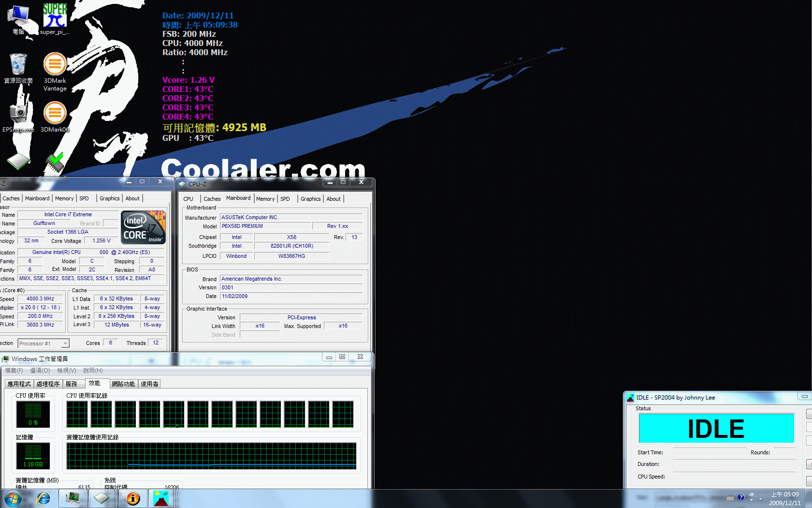
Task: Open the Memory tab in the right CPU-Z window
Action: click(265, 199)
